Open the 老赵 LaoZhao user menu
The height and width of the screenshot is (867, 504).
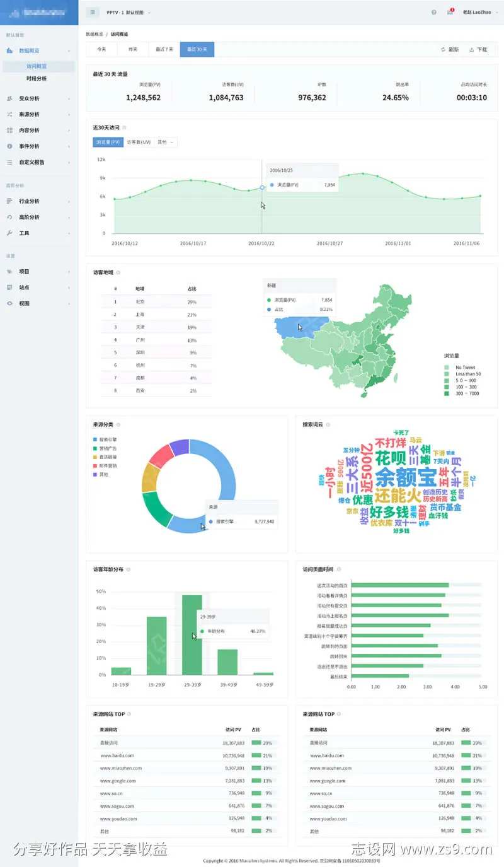(x=477, y=12)
